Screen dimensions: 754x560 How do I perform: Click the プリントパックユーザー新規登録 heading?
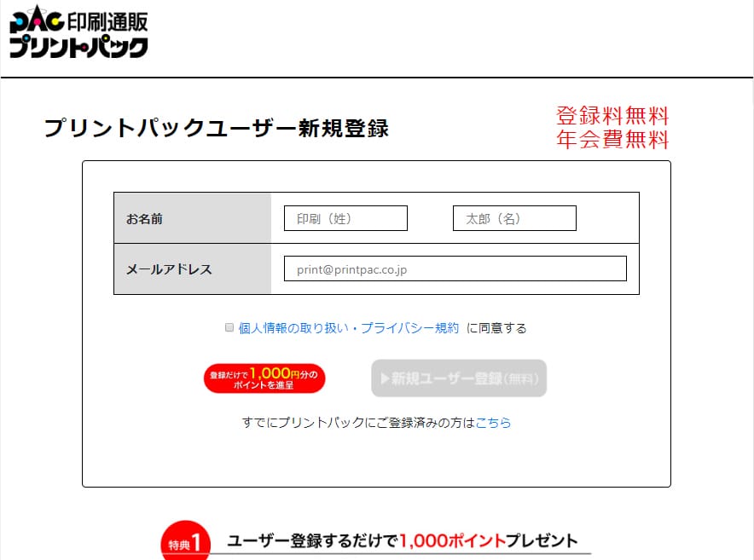217,128
